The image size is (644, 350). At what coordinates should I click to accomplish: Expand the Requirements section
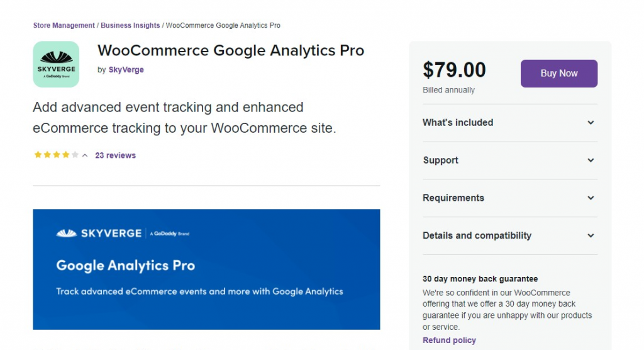509,198
